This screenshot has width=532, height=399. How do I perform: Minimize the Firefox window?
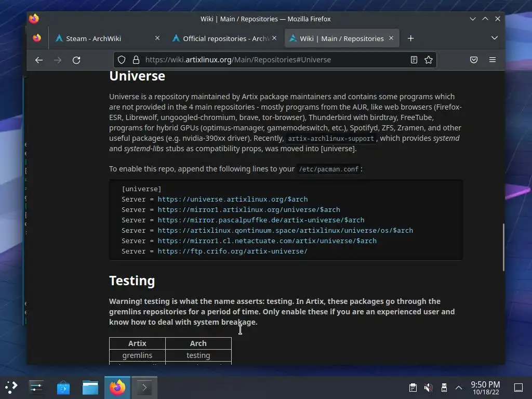472,19
